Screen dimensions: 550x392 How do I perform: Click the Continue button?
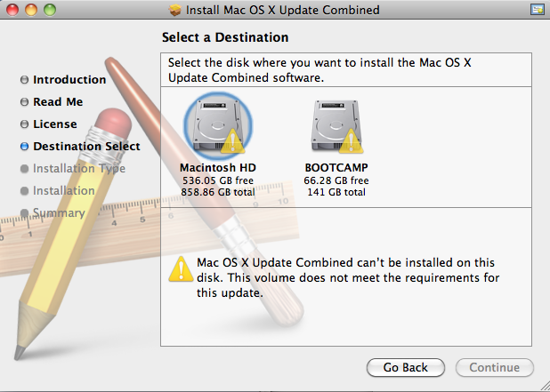[x=494, y=367]
